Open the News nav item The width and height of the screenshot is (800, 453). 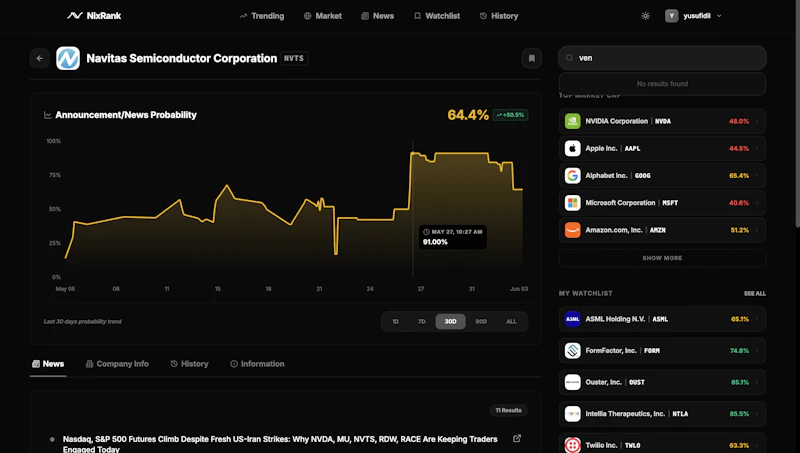pyautogui.click(x=378, y=16)
